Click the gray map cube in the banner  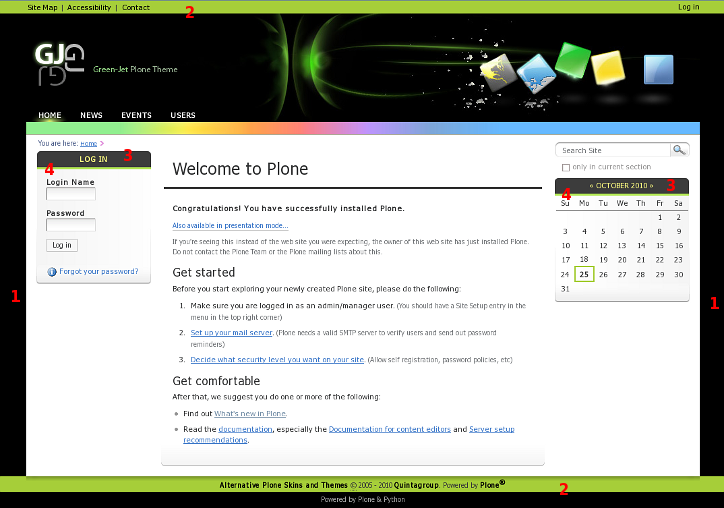(x=497, y=72)
